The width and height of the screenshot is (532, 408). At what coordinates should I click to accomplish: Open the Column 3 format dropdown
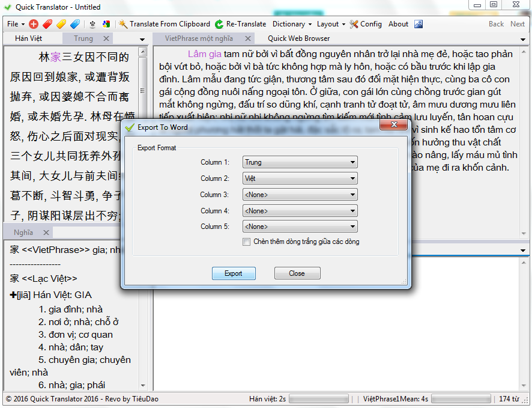coord(300,195)
